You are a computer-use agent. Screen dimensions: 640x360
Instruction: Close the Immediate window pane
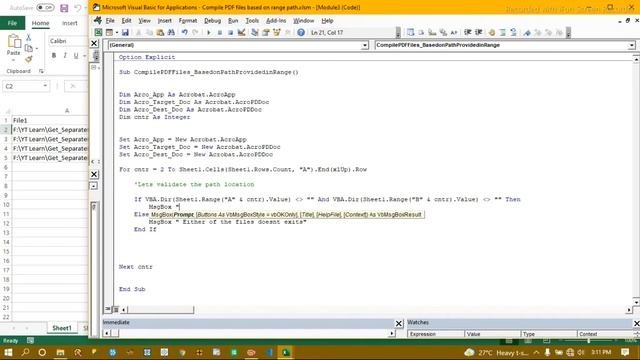click(399, 323)
